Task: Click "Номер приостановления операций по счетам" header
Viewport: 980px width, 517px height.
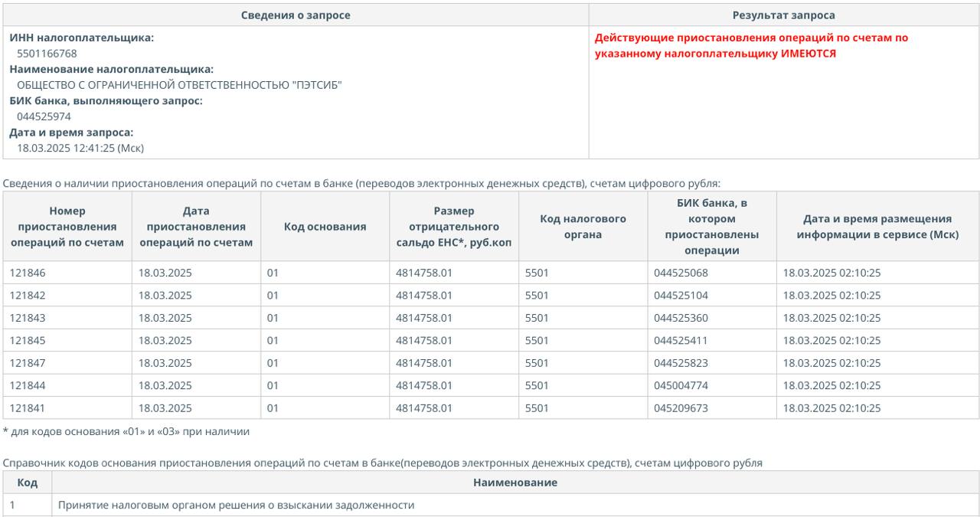Action: [x=67, y=227]
